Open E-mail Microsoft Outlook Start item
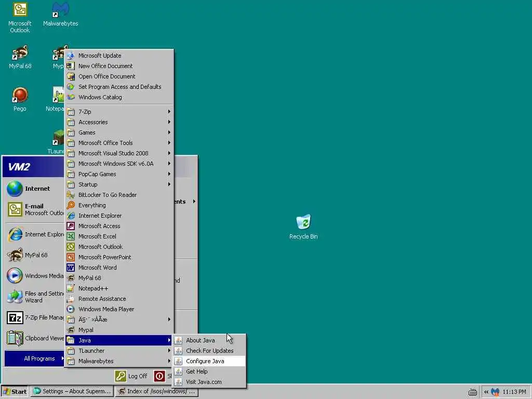 coord(35,209)
